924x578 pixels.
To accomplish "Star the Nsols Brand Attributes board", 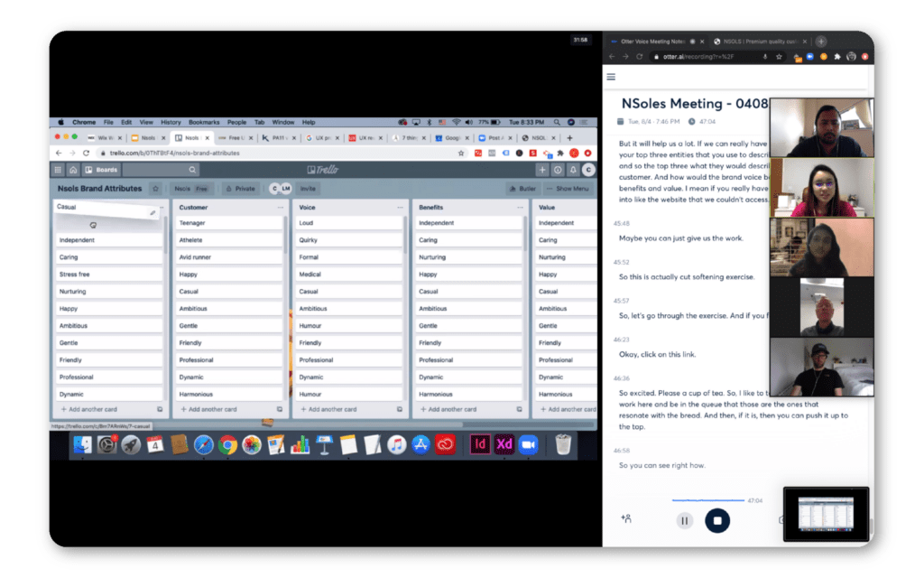I will pos(156,189).
